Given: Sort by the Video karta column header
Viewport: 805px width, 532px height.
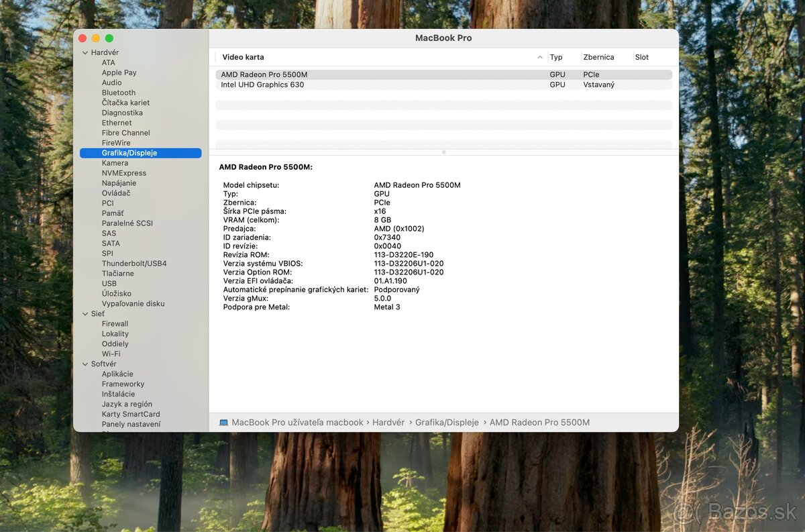Looking at the screenshot, I should 243,58.
